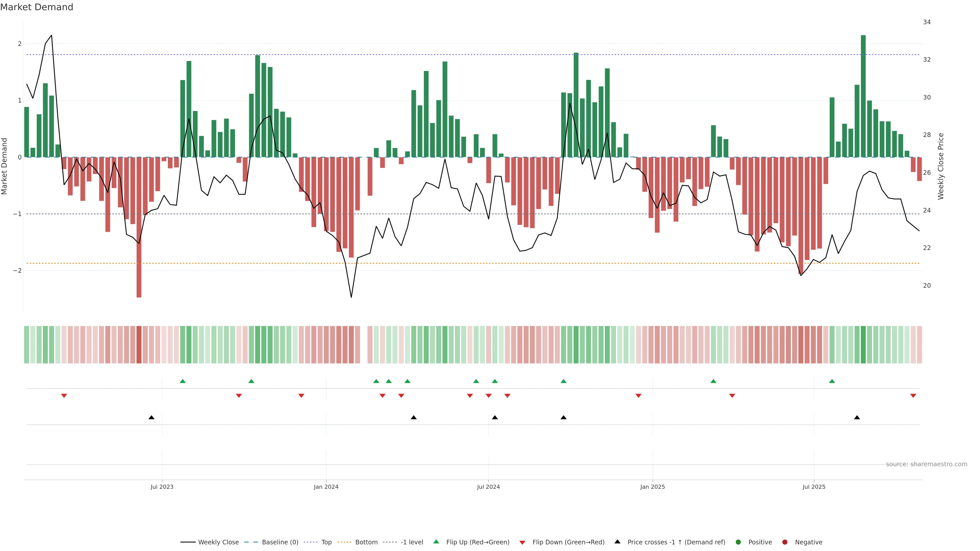Click first flip-down red marker on timeline
This screenshot has height=551, width=980.
[64, 396]
